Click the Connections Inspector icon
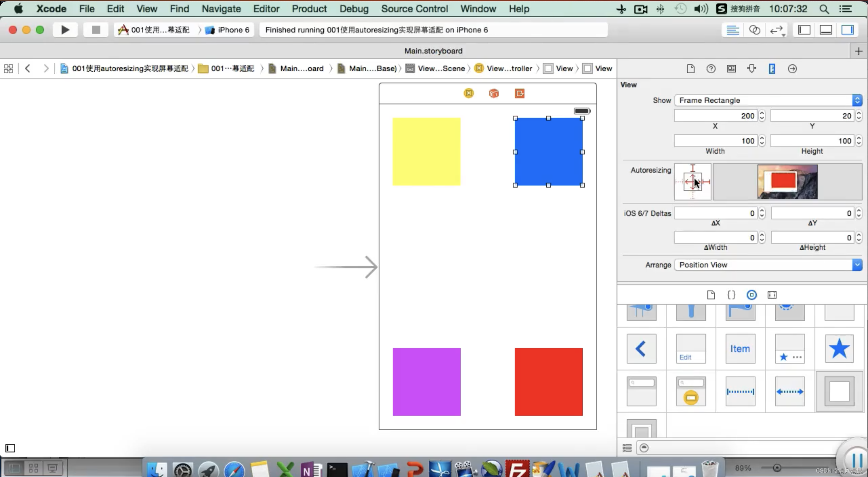This screenshot has width=868, height=477. point(792,69)
